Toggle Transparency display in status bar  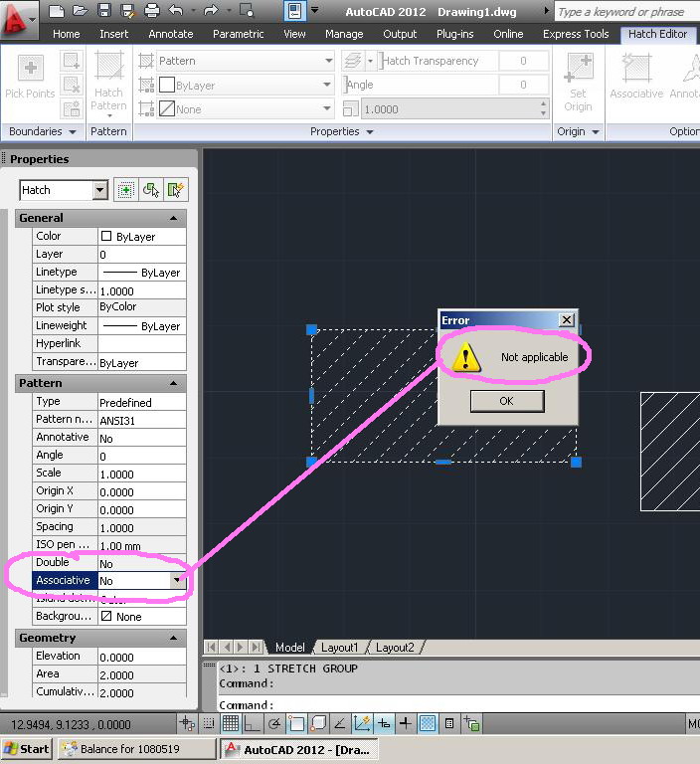(x=428, y=723)
